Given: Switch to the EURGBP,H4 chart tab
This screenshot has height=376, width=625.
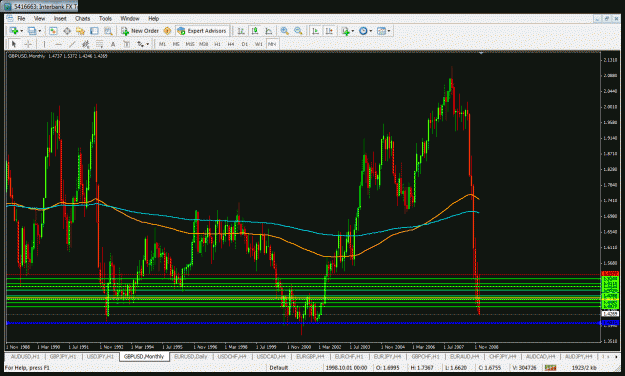Looking at the screenshot, I should pyautogui.click(x=310, y=356).
